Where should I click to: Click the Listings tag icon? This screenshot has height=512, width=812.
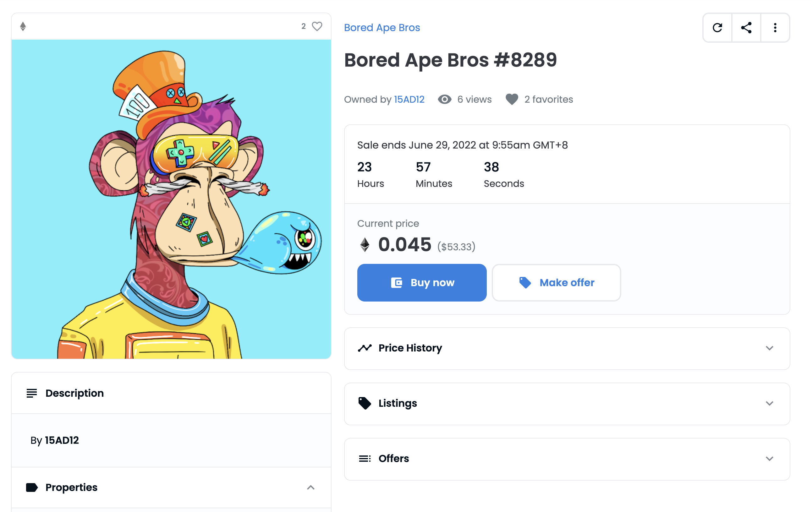point(365,403)
